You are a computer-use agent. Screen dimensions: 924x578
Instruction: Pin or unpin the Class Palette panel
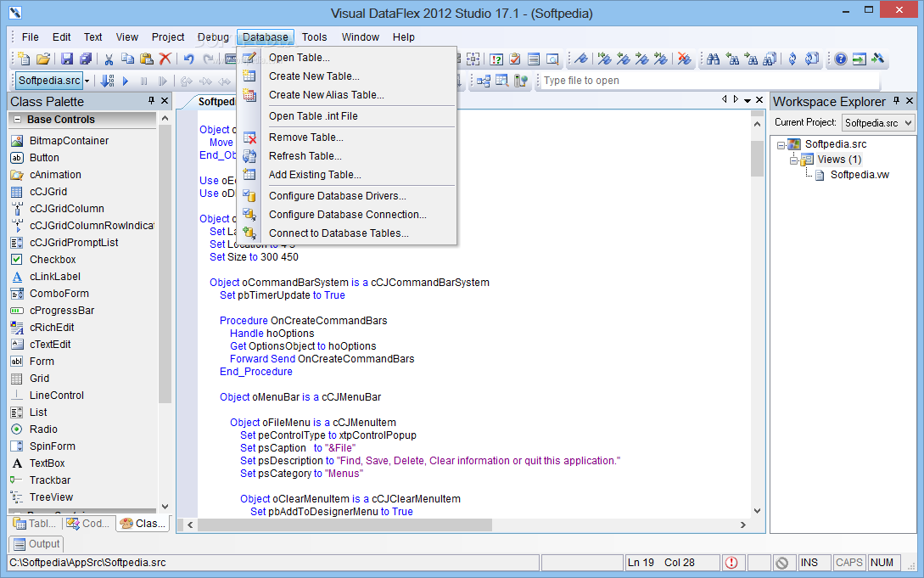[151, 101]
